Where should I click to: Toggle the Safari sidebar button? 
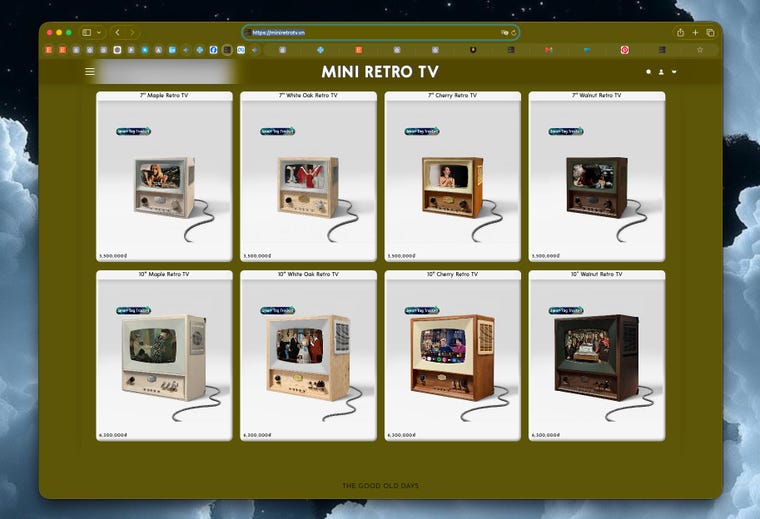coord(87,32)
